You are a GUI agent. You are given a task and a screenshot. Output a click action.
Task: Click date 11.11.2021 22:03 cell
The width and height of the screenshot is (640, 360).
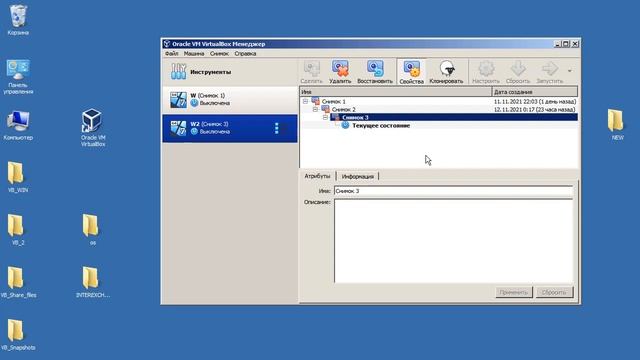pyautogui.click(x=535, y=101)
